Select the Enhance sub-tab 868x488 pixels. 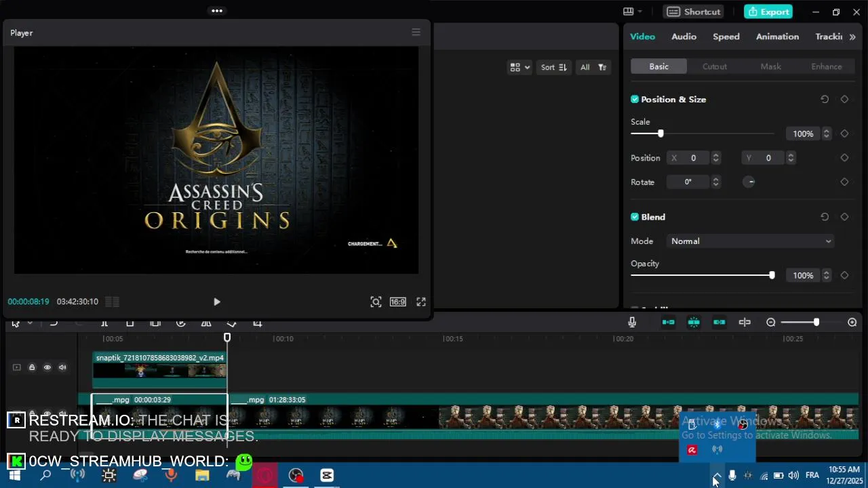[827, 66]
